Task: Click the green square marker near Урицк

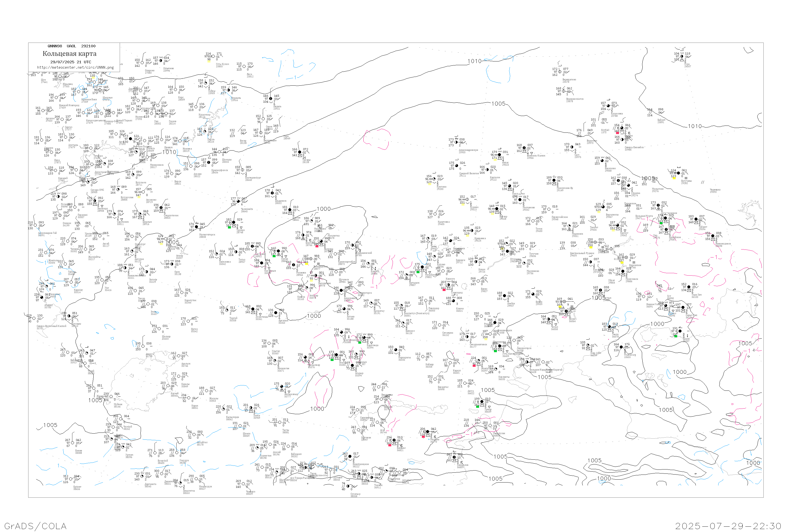Action: tap(274, 256)
